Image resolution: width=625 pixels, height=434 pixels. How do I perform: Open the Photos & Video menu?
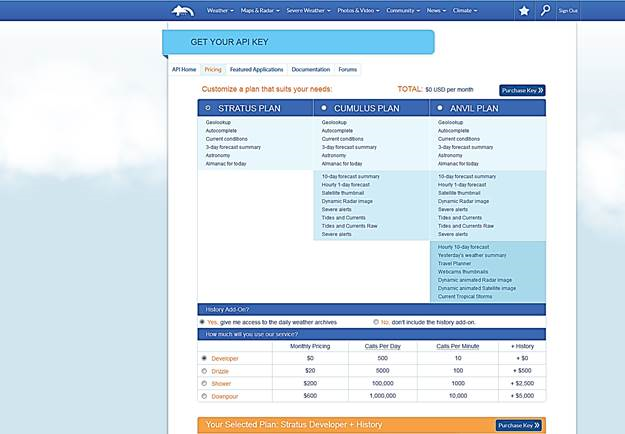358,11
